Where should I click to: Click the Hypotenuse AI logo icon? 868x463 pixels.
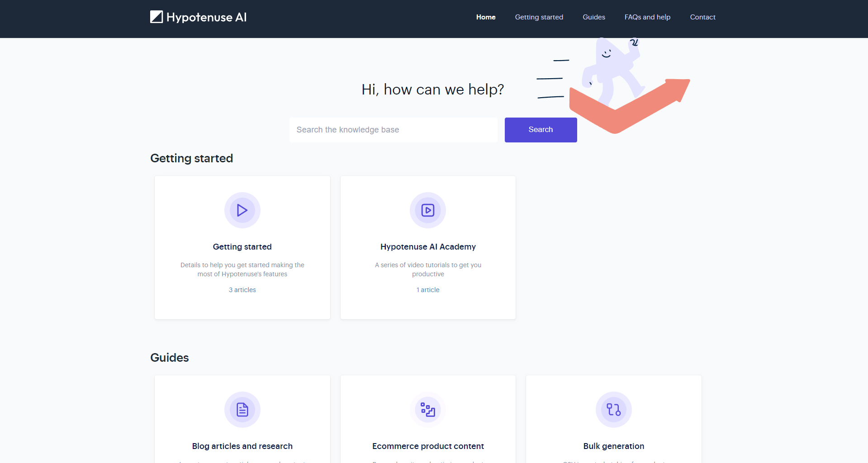click(157, 17)
